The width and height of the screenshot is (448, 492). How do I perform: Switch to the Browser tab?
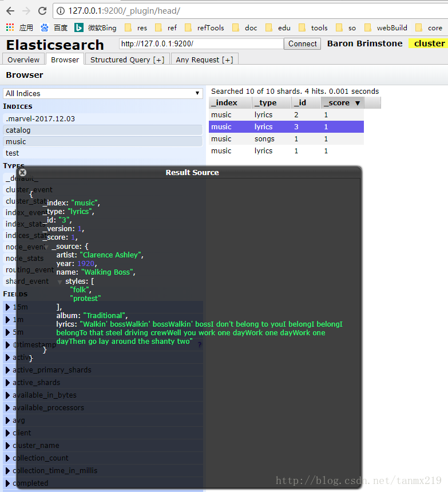tap(65, 59)
